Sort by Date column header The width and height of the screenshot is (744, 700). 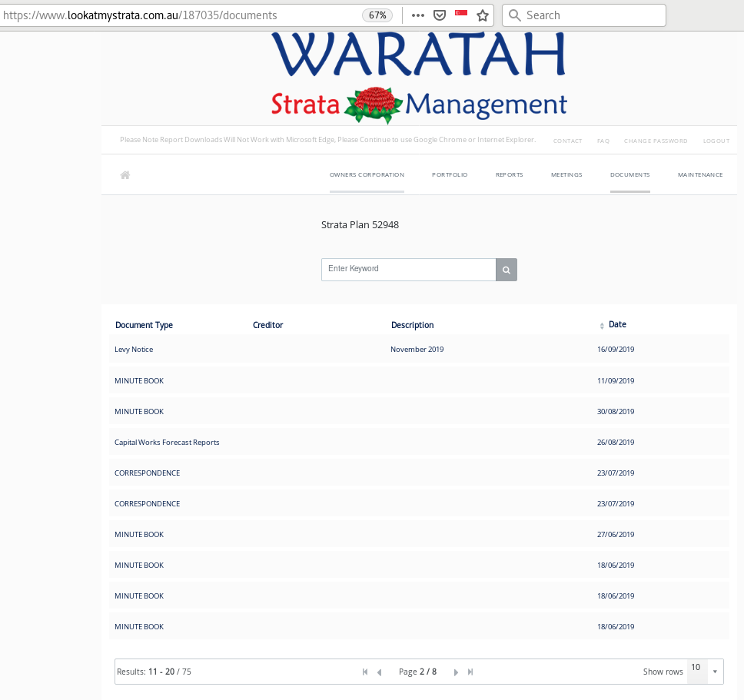coord(617,324)
